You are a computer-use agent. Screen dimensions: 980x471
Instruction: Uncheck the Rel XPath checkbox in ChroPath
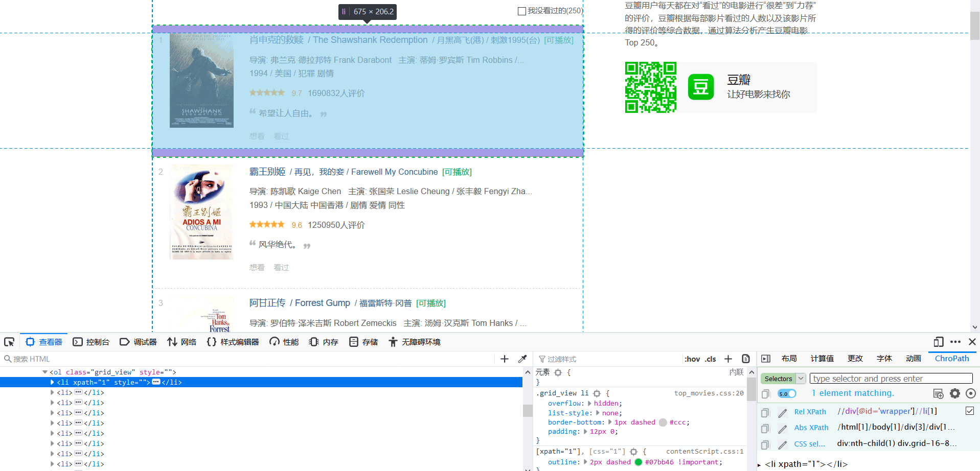click(970, 411)
